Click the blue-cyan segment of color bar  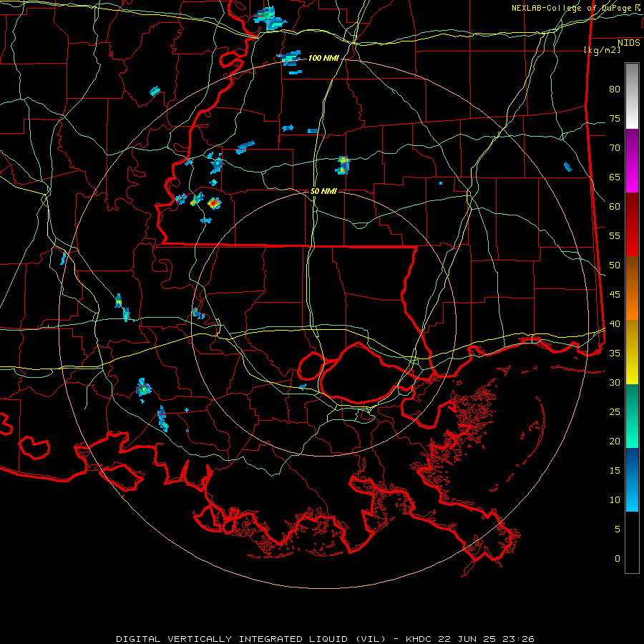tap(632, 479)
